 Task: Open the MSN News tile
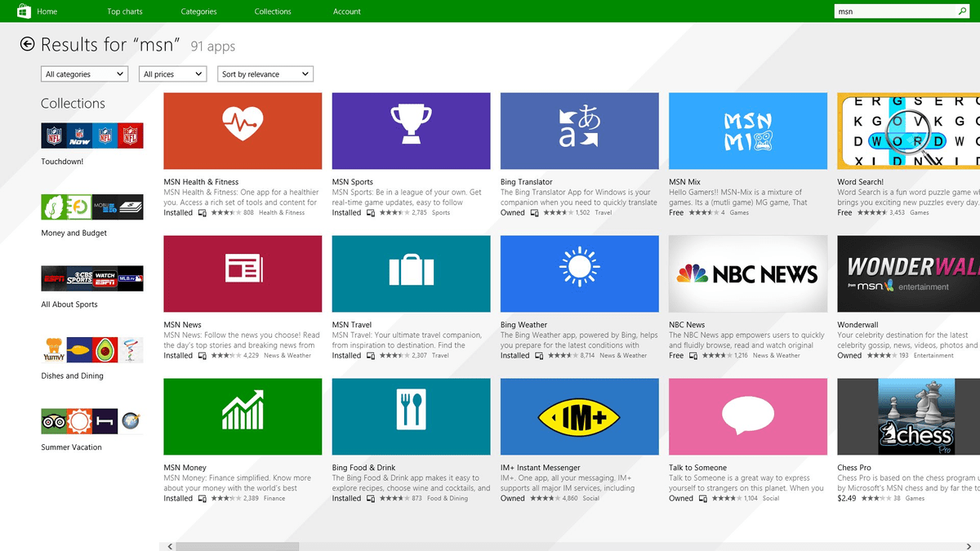(243, 273)
